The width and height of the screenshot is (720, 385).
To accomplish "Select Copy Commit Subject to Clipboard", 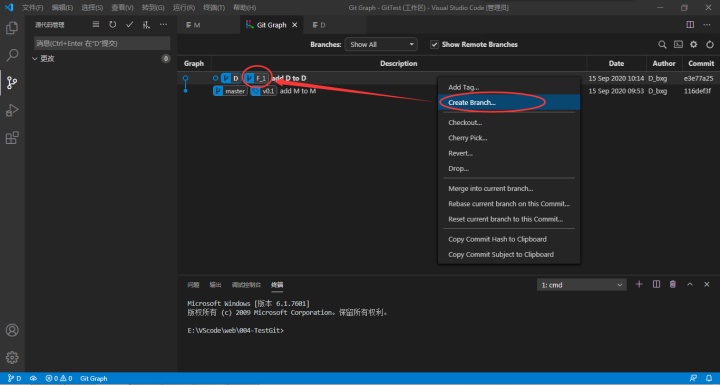I will click(509, 255).
